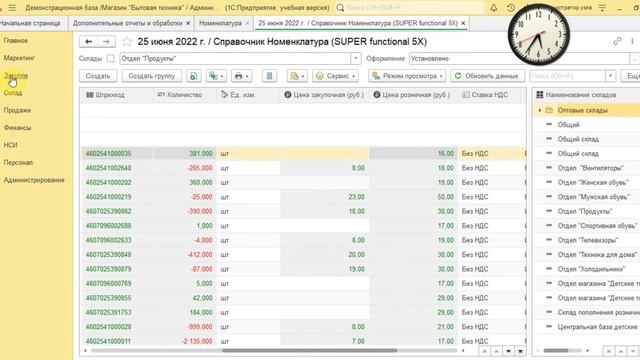The width and height of the screenshot is (640, 360).
Task: Expand the create-based-on dropdown arrow
Action: click(x=222, y=76)
